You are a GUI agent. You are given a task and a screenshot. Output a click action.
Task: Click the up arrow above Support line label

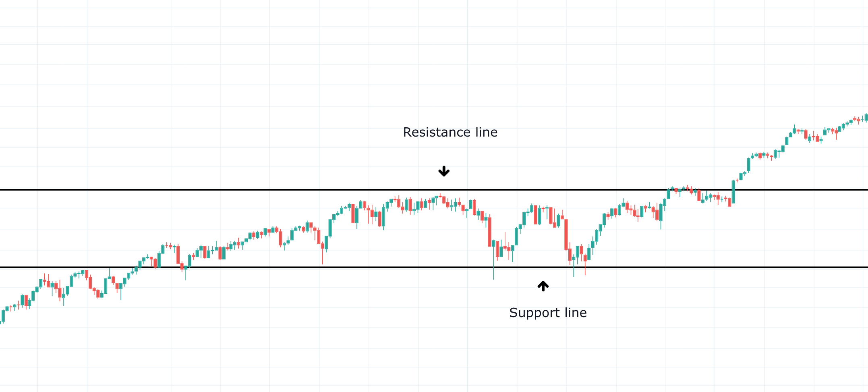543,286
